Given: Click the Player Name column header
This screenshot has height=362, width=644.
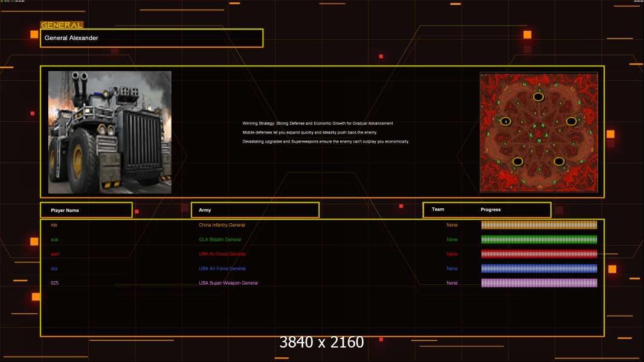Looking at the screenshot, I should pyautogui.click(x=86, y=210).
